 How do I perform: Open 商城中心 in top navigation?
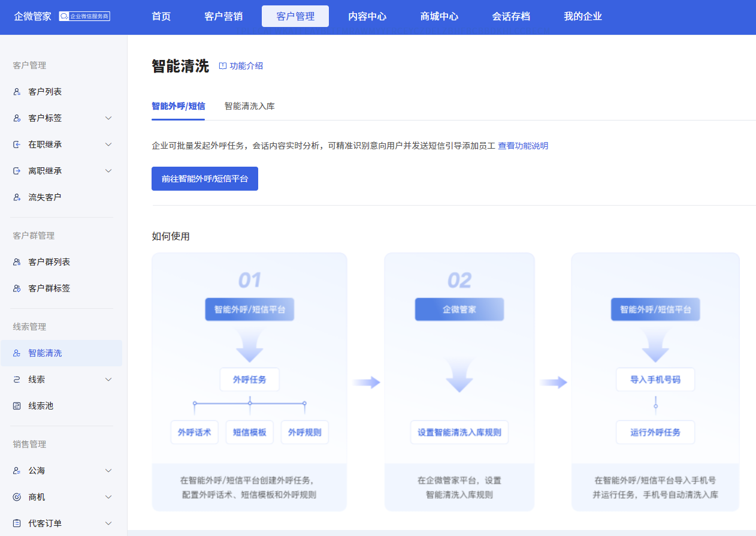(439, 17)
